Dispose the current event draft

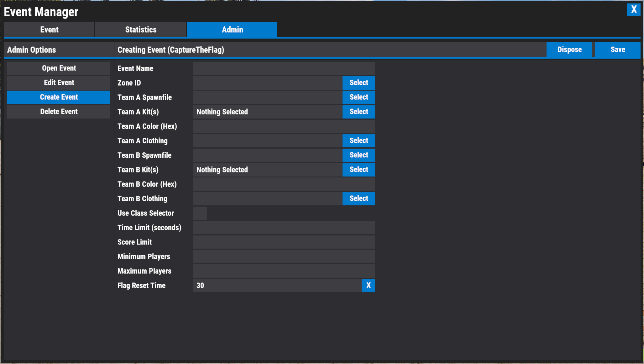[569, 50]
